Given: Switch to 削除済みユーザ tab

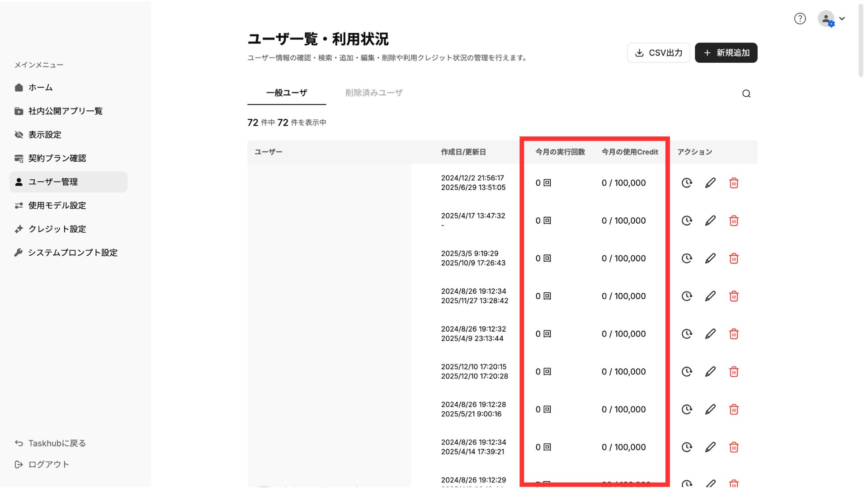Looking at the screenshot, I should (x=373, y=93).
